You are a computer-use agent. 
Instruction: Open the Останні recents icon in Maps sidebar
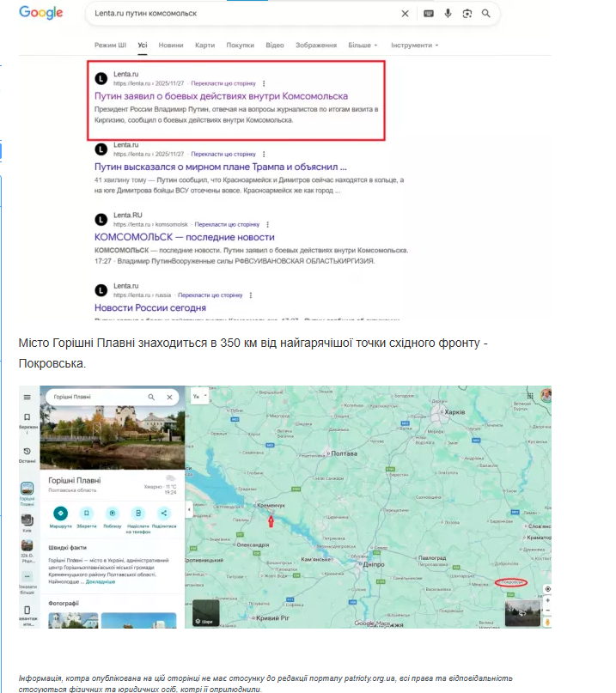point(27,453)
